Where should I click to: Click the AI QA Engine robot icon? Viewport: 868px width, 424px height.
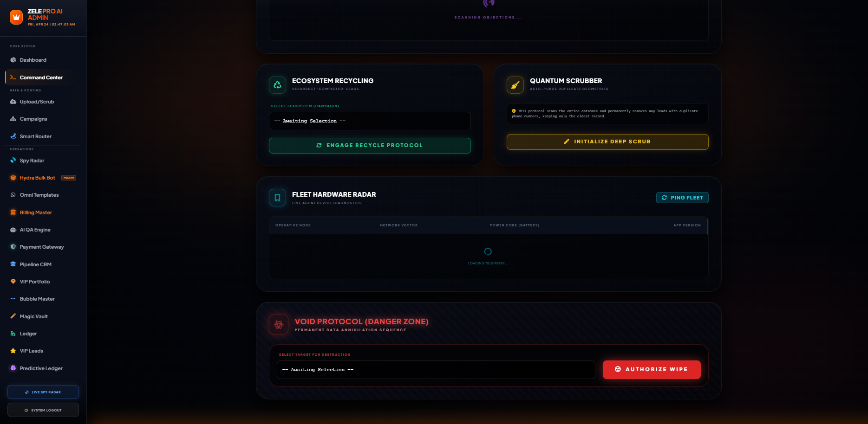click(x=13, y=230)
